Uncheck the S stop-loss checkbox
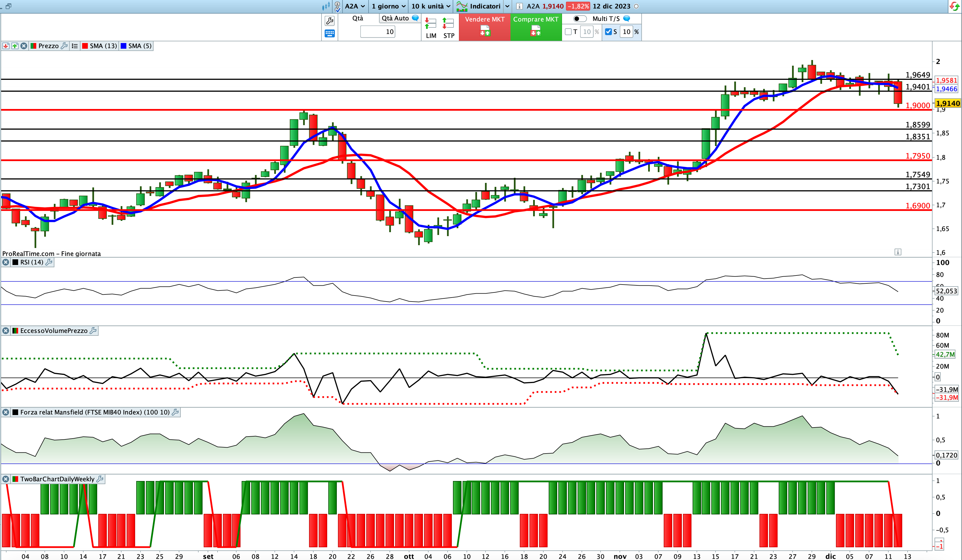Image resolution: width=962 pixels, height=560 pixels. coord(608,32)
